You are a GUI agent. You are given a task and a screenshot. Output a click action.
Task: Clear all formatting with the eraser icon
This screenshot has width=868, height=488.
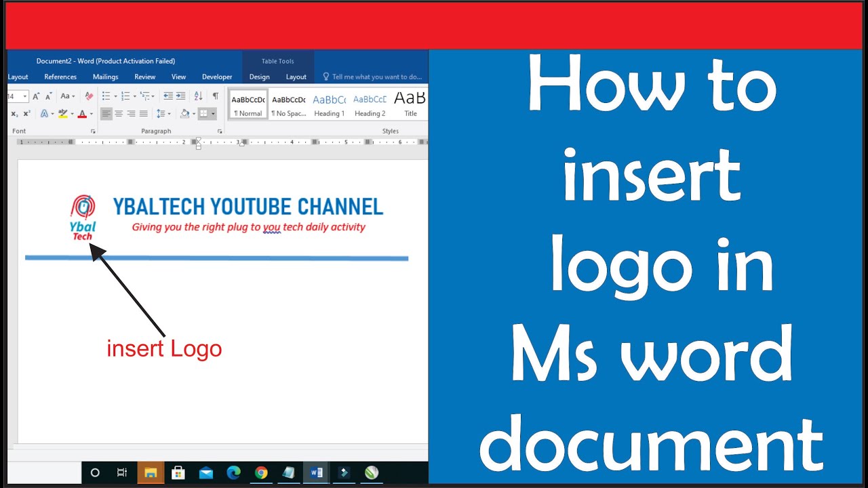pos(89,96)
